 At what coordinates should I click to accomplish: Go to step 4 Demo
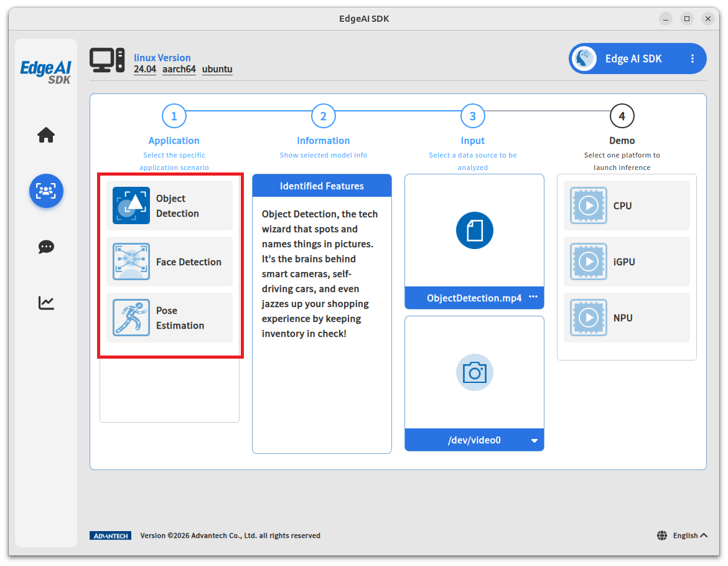pos(622,116)
